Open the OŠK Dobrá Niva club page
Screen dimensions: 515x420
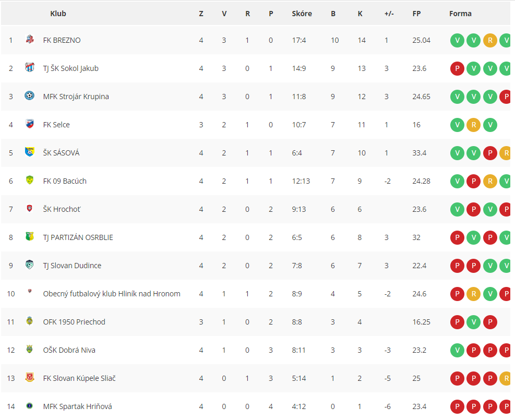tap(69, 350)
